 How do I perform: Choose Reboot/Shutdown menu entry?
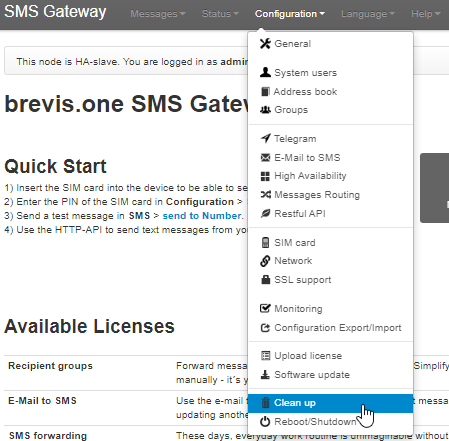click(331, 422)
